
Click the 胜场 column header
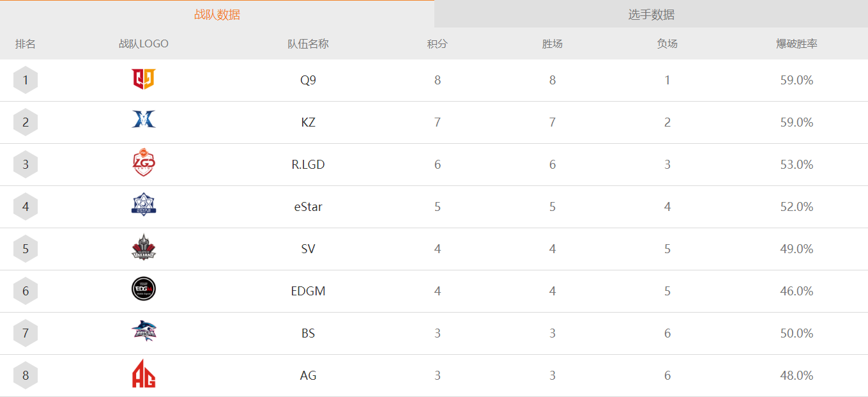pos(552,44)
